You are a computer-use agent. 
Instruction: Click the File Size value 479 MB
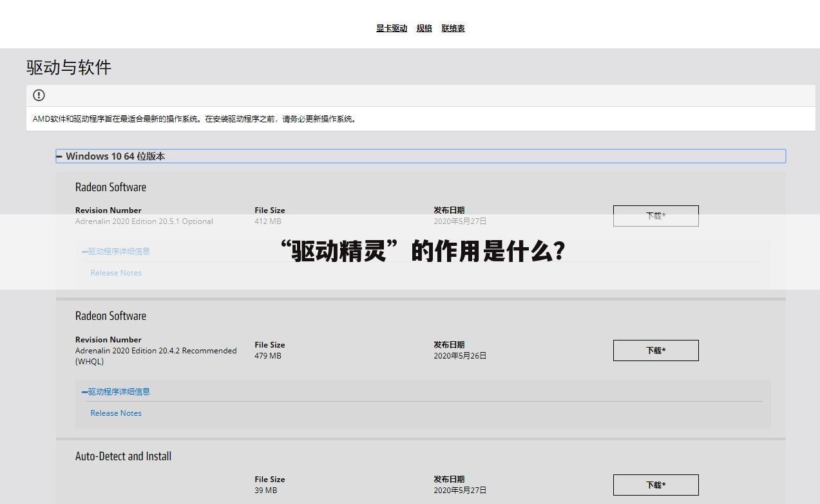(x=269, y=355)
